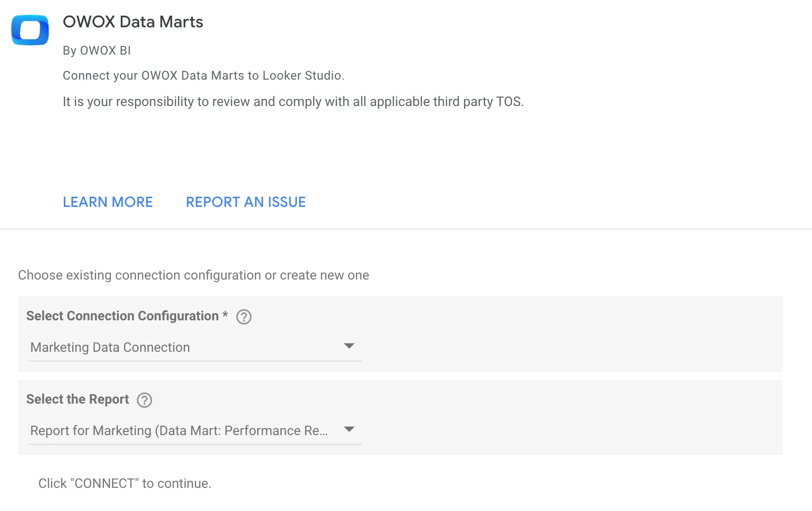The height and width of the screenshot is (511, 812).
Task: Click the third party TOS responsibility notice
Action: coord(293,101)
